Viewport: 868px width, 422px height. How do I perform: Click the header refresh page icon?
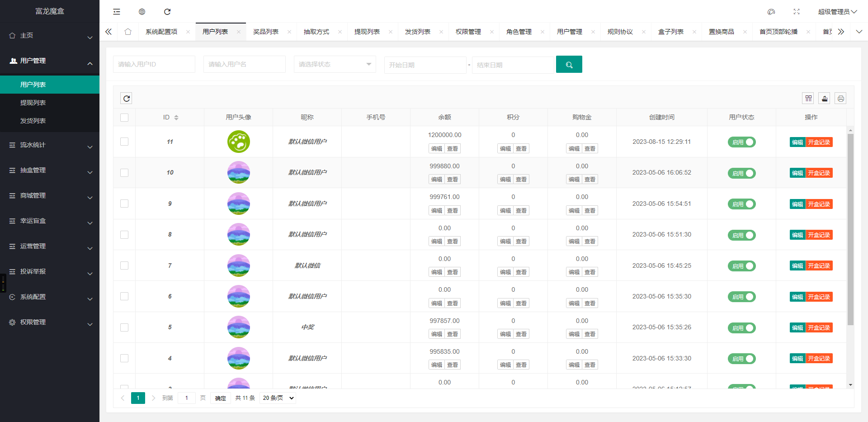point(167,12)
